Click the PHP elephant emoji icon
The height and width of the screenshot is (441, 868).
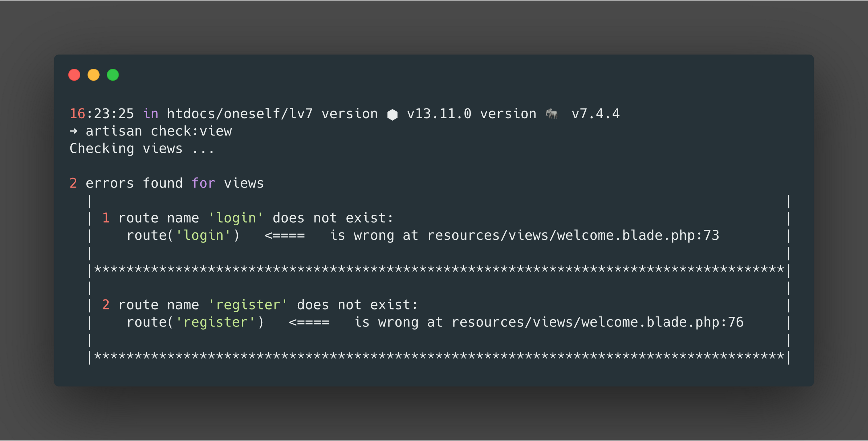point(552,114)
